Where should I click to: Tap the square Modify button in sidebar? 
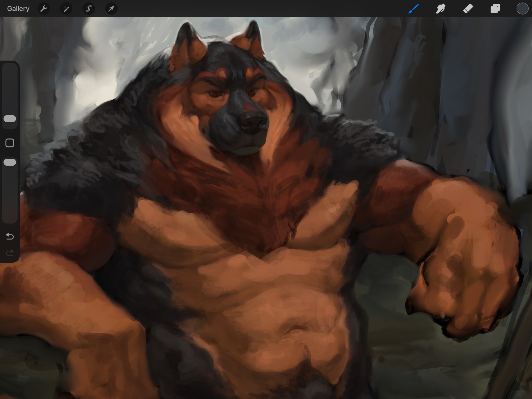pos(10,143)
